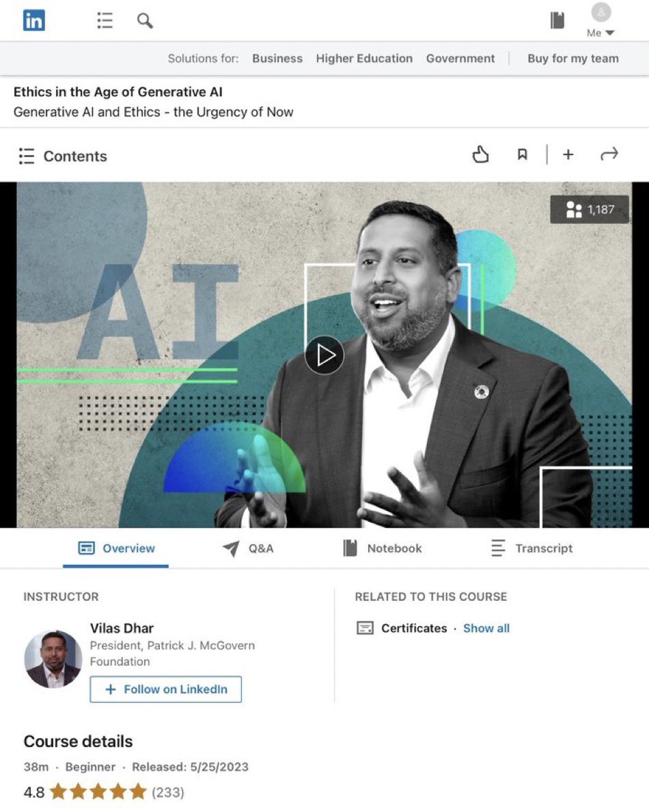Viewport: 649px width, 812px height.
Task: Open the Notebook tab
Action: (383, 548)
